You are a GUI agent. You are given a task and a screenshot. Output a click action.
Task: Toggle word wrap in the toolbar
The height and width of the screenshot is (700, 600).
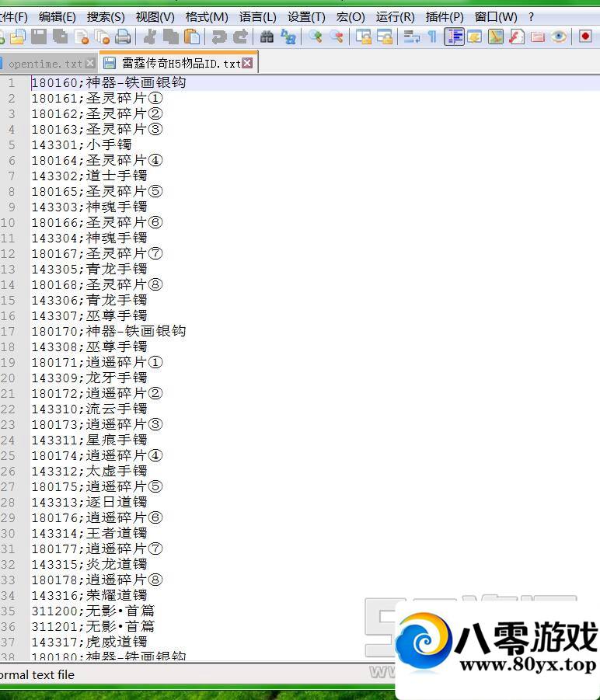tap(412, 37)
